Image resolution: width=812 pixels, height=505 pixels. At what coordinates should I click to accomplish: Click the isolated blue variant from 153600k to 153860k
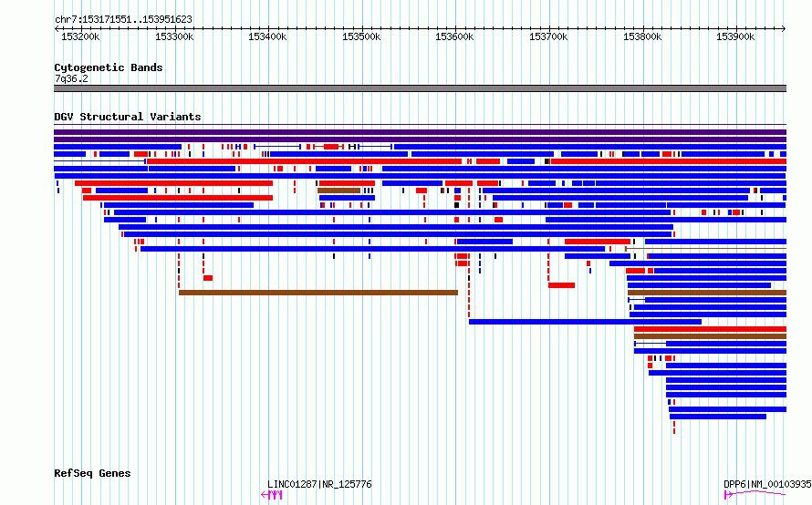pyautogui.click(x=585, y=322)
